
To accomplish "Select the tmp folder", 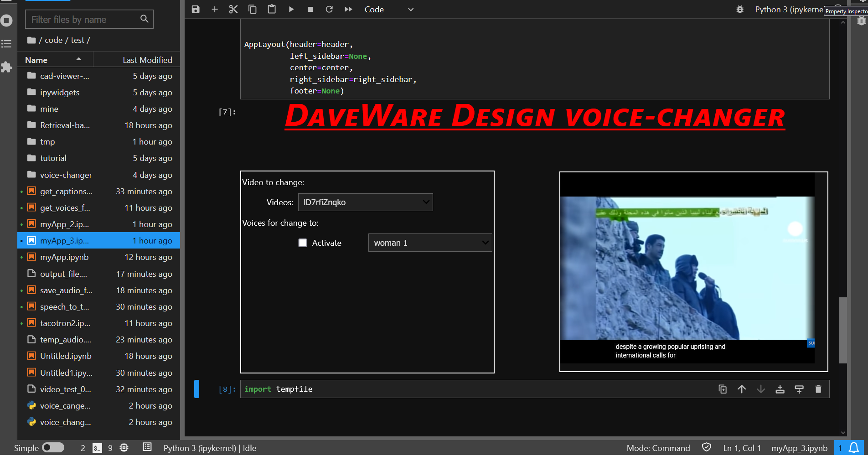I will tap(98, 142).
